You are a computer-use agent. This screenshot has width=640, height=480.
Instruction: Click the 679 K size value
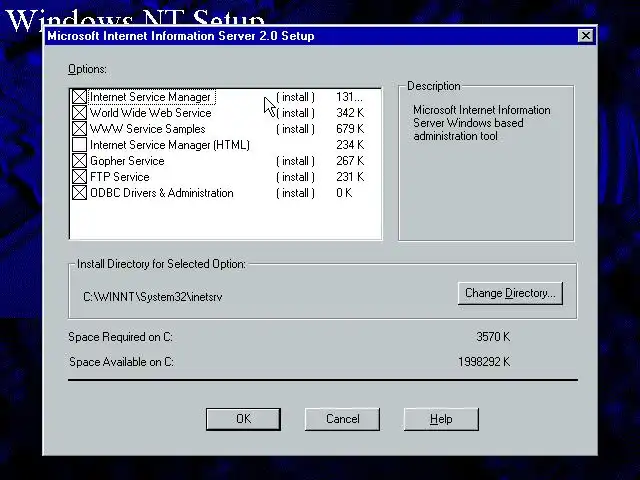(350, 129)
